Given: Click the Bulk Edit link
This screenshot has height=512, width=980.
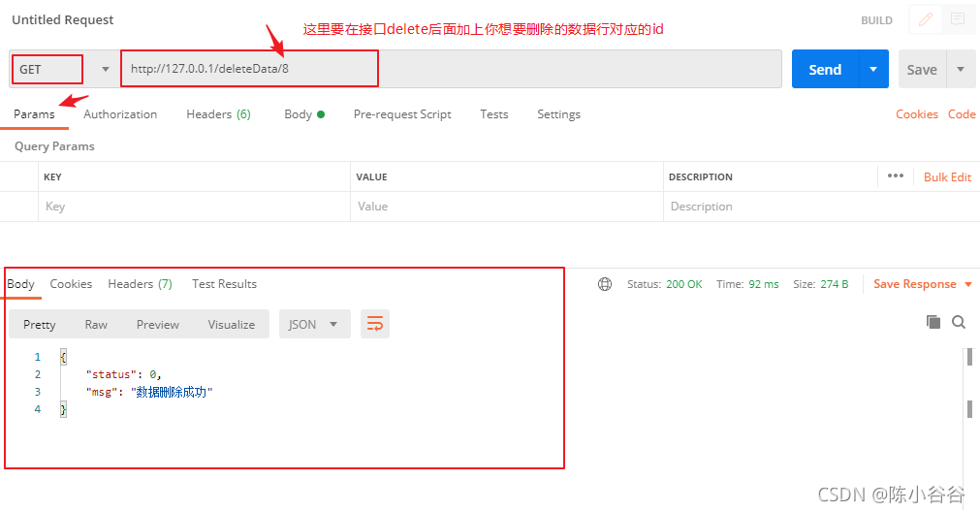Looking at the screenshot, I should (947, 176).
